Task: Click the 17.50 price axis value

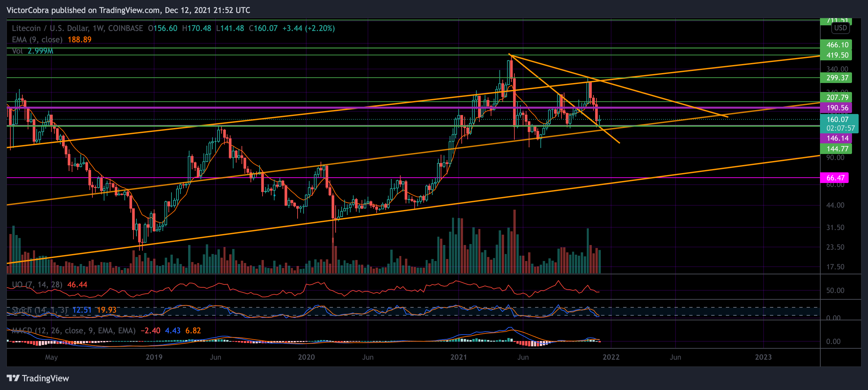Action: [835, 267]
